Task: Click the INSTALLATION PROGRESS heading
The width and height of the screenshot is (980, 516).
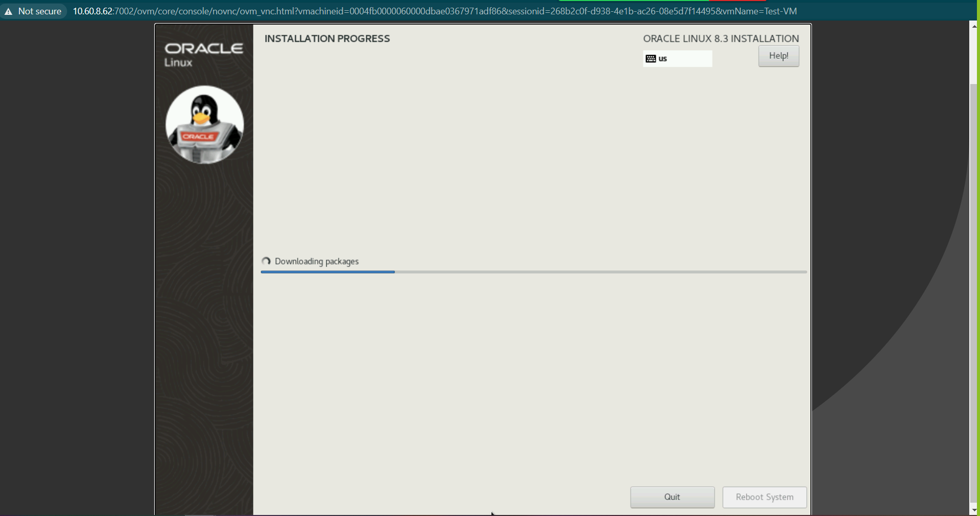Action: tap(327, 38)
